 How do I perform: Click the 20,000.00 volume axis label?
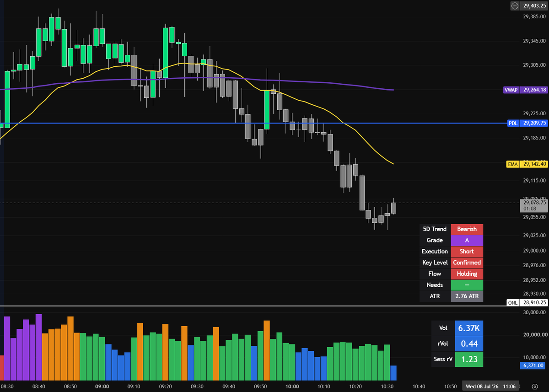534,335
